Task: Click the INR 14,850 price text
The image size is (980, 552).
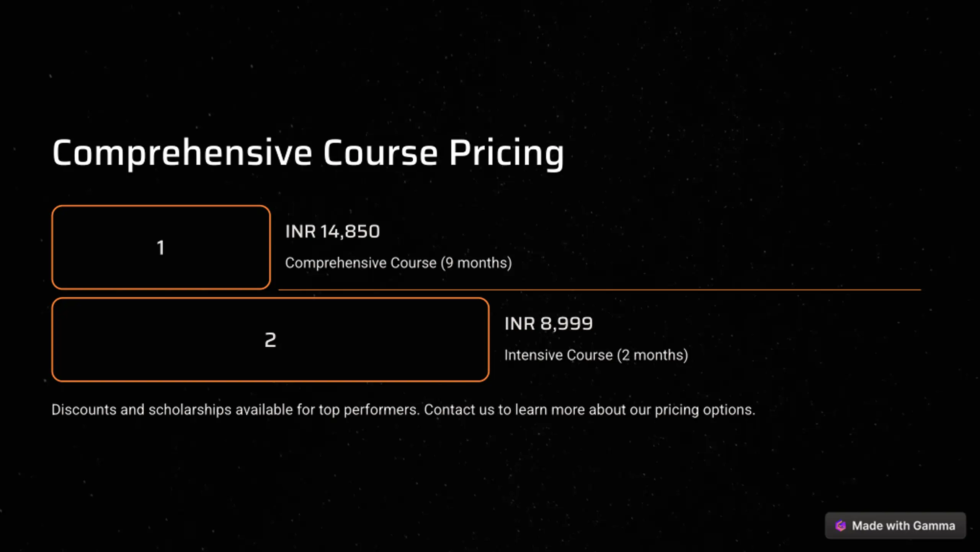Action: coord(332,232)
